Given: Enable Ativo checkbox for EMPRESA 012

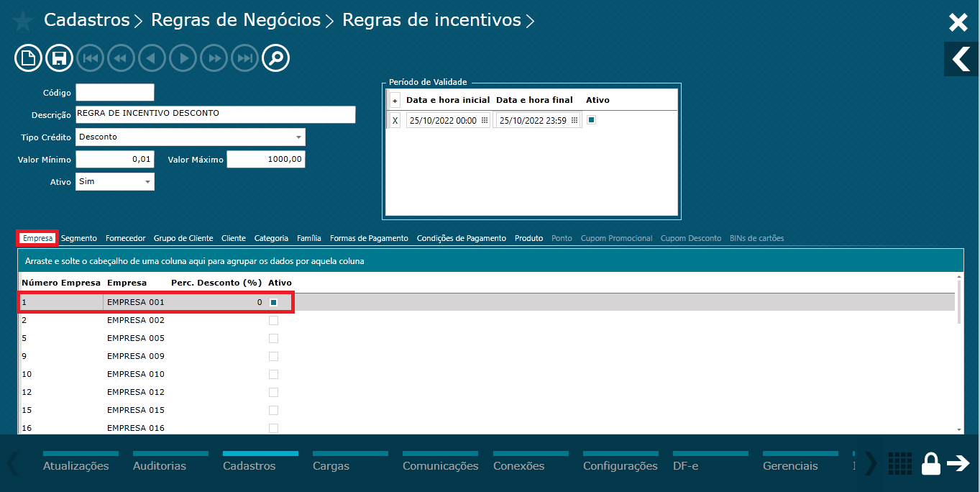Looking at the screenshot, I should (x=273, y=393).
